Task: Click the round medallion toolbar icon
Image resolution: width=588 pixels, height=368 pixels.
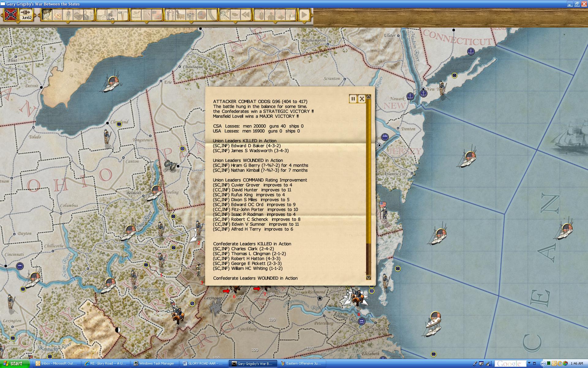Action: click(x=201, y=15)
